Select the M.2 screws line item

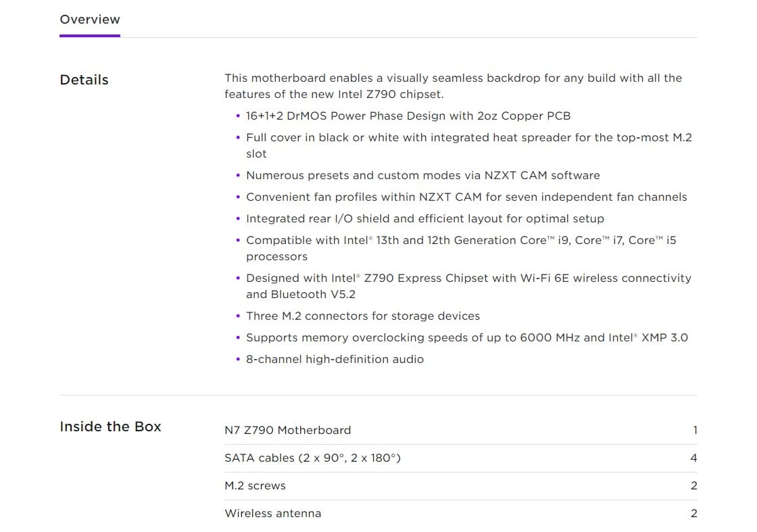coord(255,485)
